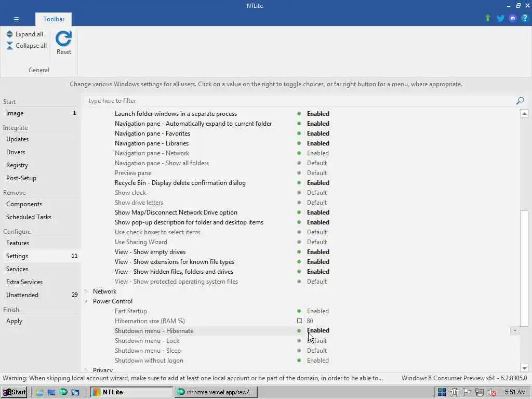Viewport: 532px width, 399px height.
Task: Select the Toolbar ribbon tab
Action: (x=54, y=19)
